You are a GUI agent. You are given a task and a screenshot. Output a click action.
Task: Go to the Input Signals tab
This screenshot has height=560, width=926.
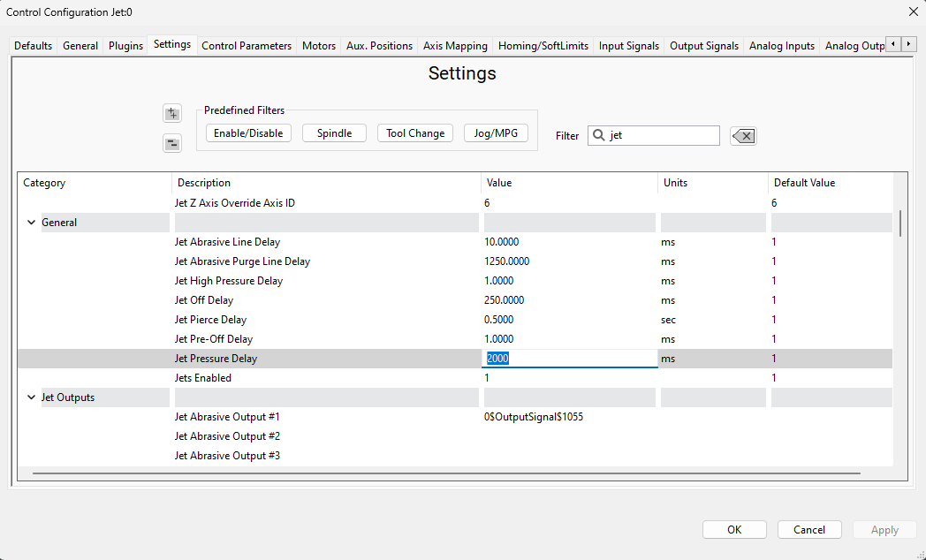628,46
